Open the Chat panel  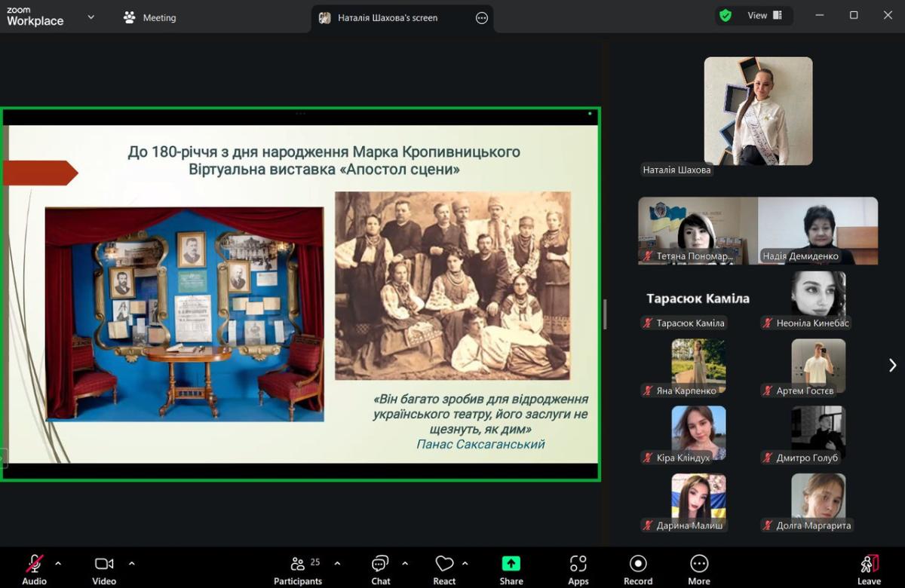pyautogui.click(x=380, y=564)
